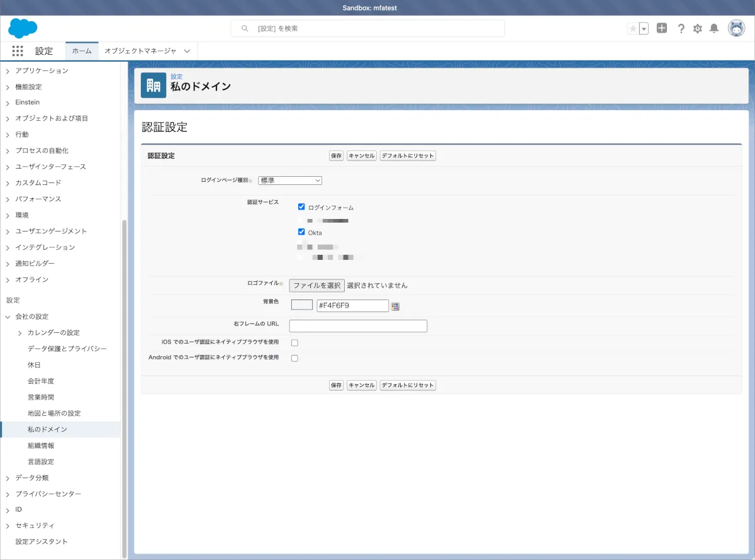This screenshot has height=560, width=755.
Task: Open the background color picker icon
Action: tap(395, 306)
